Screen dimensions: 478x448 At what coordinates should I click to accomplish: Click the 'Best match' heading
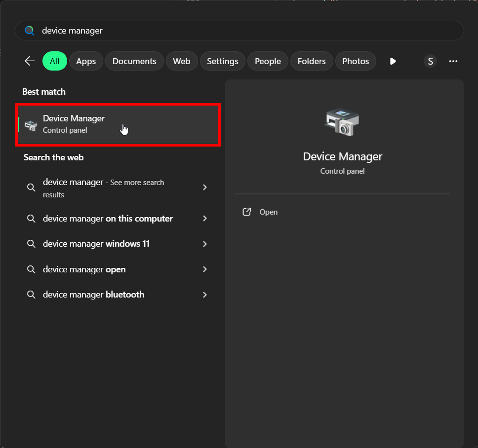point(44,92)
